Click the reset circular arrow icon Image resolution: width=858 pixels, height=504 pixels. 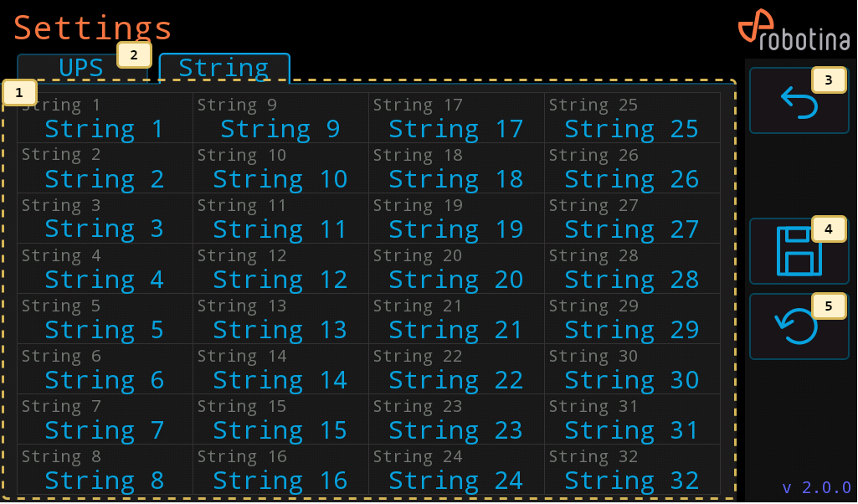[799, 327]
